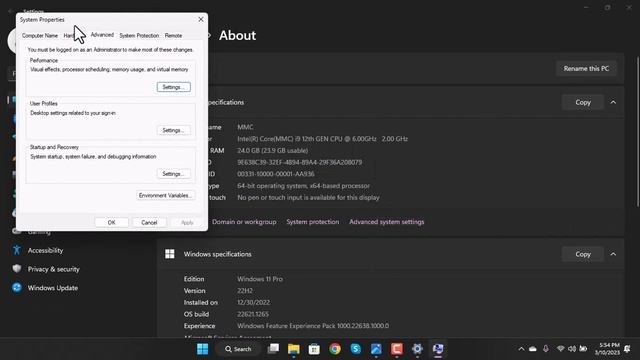
Task: Switch to Settings gear taskbar icon
Action: pos(417,349)
